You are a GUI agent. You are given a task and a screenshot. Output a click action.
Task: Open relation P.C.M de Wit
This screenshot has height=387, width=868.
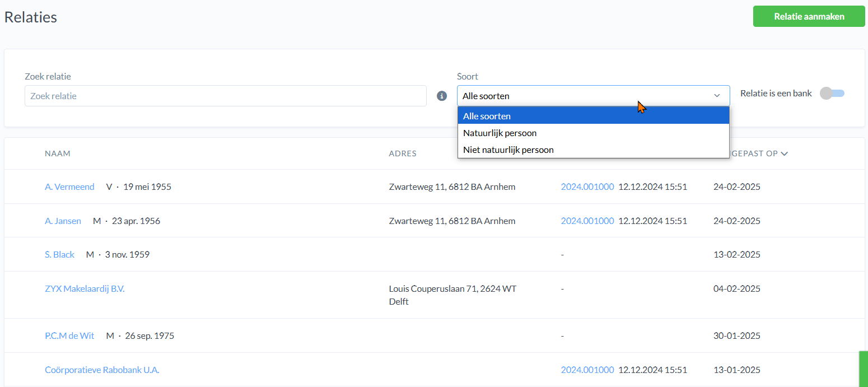pyautogui.click(x=69, y=336)
